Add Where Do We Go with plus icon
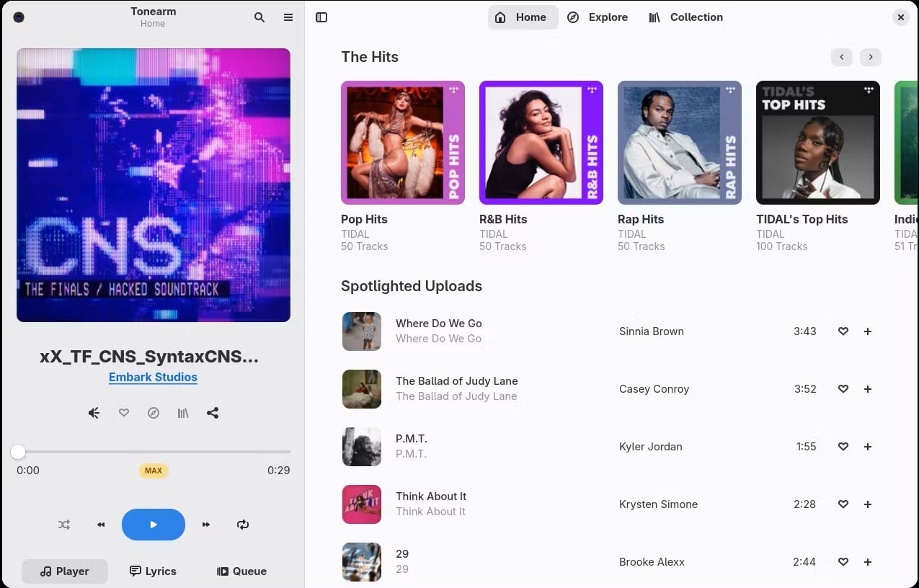 coord(868,331)
